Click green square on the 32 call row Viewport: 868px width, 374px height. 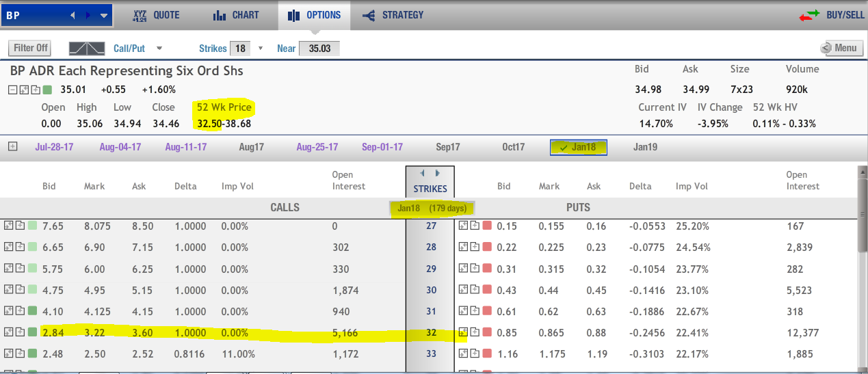click(33, 333)
